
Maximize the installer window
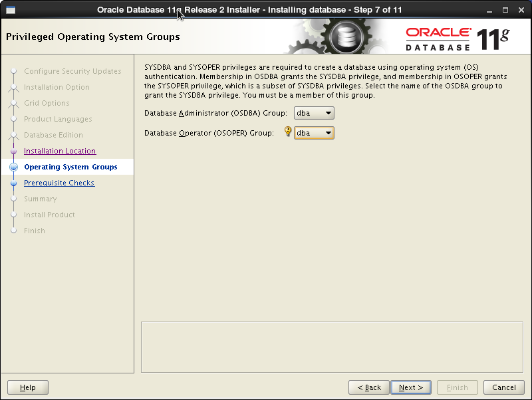click(x=505, y=10)
